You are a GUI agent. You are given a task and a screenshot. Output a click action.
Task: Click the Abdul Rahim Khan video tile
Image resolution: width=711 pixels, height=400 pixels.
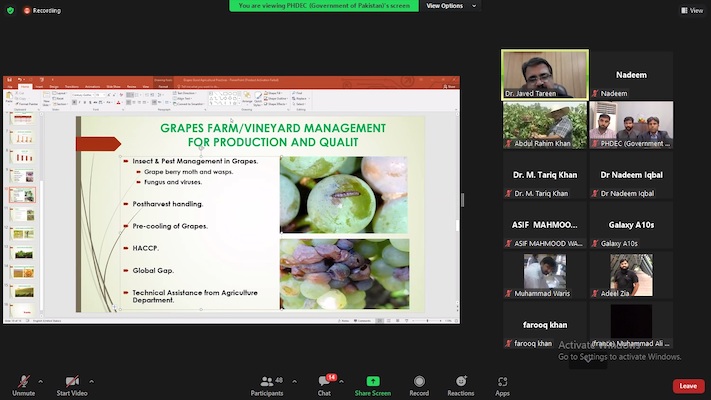tap(544, 124)
